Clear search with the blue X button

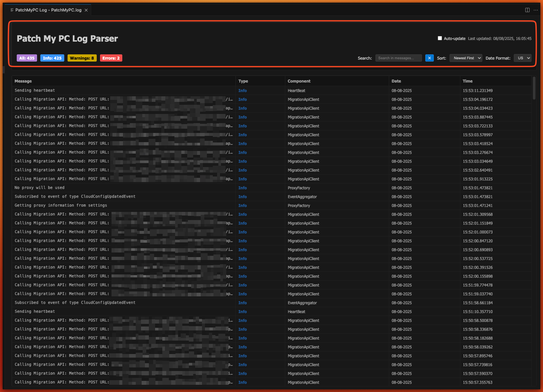pos(429,58)
